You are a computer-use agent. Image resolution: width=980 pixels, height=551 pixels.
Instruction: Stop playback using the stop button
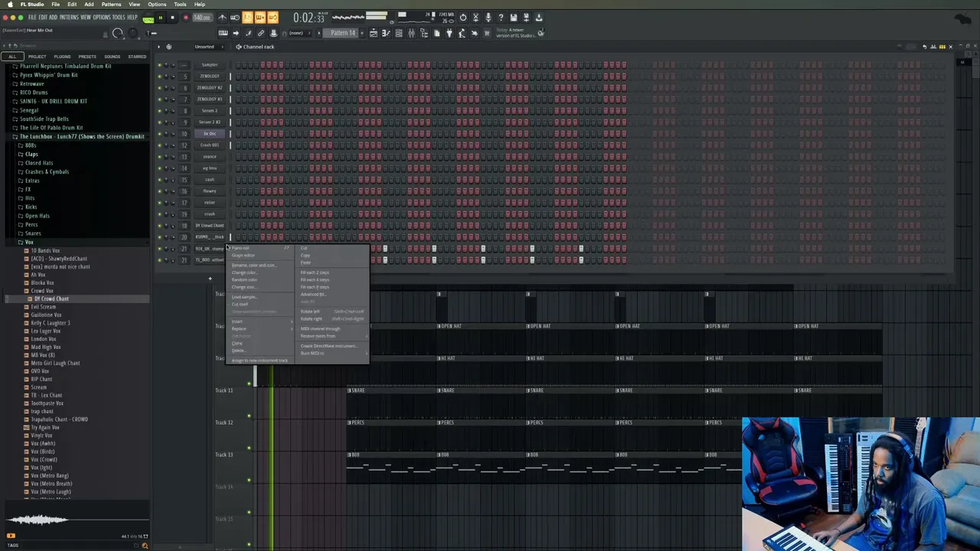pos(172,18)
